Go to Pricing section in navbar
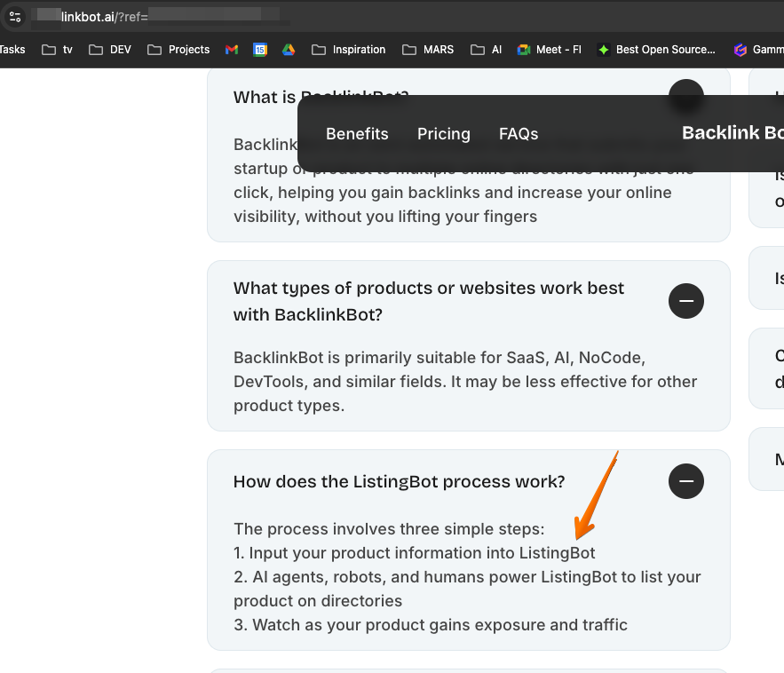 (x=444, y=134)
